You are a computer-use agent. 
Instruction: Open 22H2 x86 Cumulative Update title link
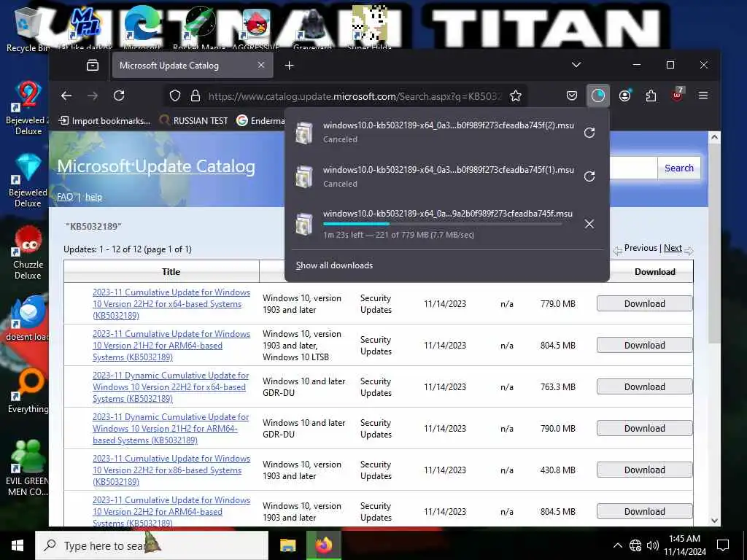pyautogui.click(x=171, y=470)
